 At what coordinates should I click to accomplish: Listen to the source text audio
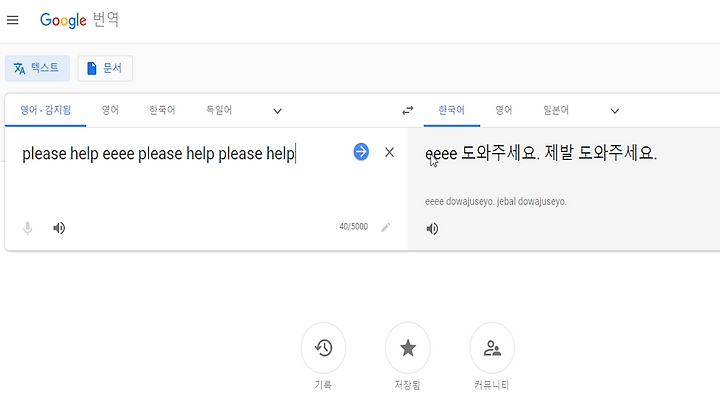tap(59, 228)
